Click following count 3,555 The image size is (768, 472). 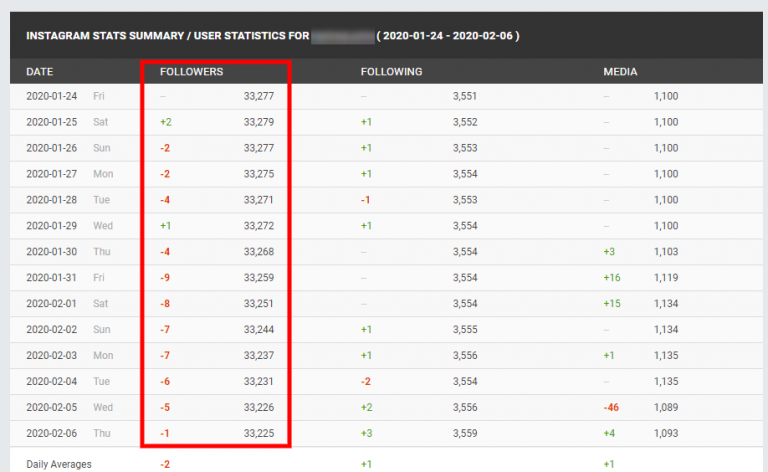point(465,330)
